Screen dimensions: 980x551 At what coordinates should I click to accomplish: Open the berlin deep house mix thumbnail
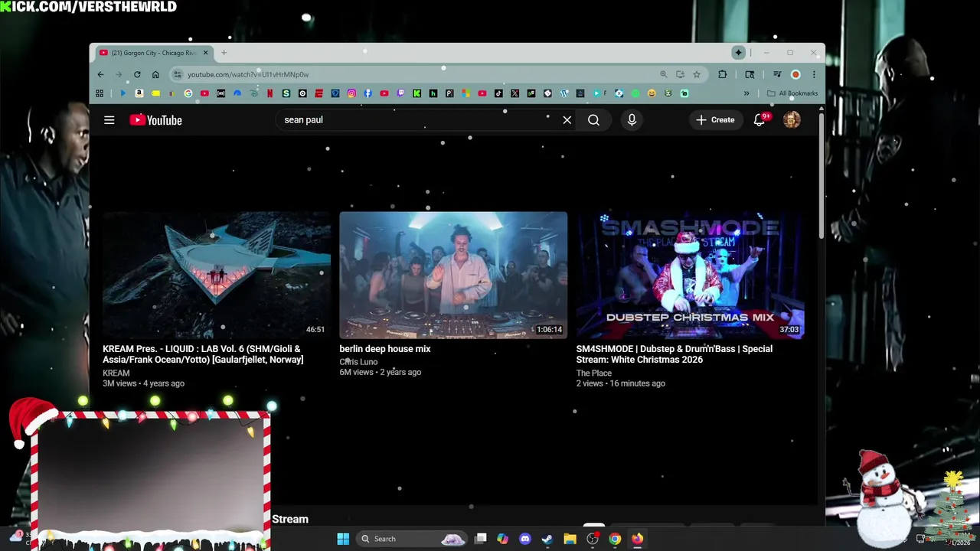(x=453, y=275)
